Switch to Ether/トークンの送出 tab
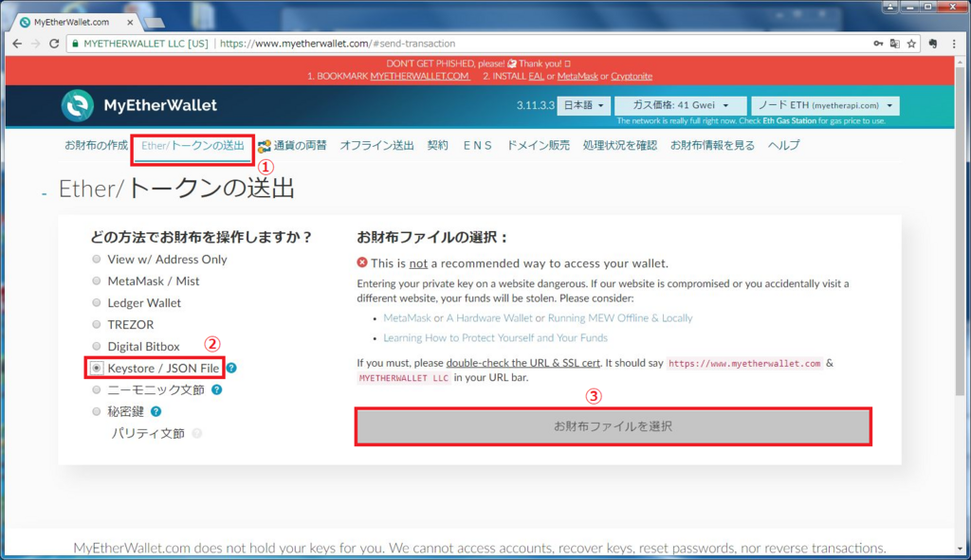This screenshot has height=560, width=971. (x=192, y=146)
